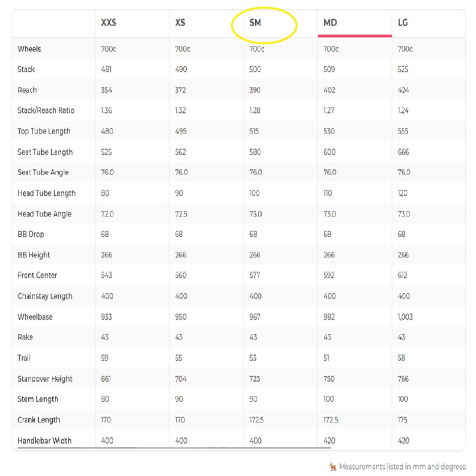Click the Top Tube Length row label

point(44,131)
